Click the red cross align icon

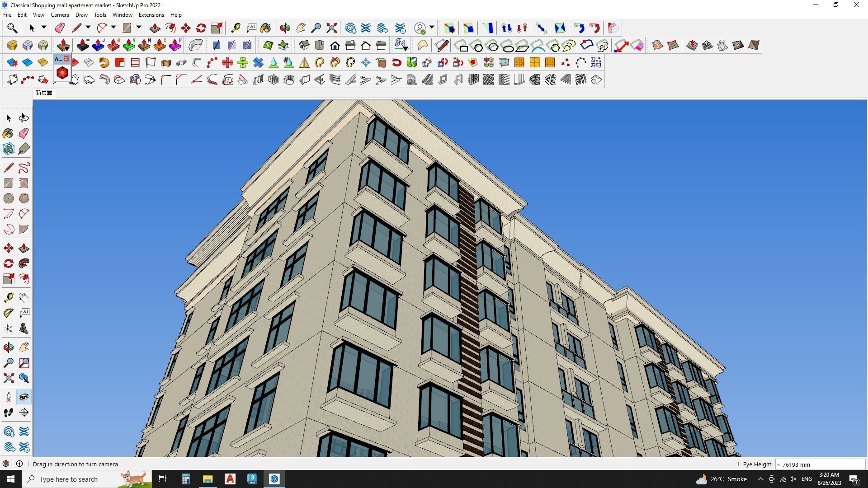coord(227,62)
